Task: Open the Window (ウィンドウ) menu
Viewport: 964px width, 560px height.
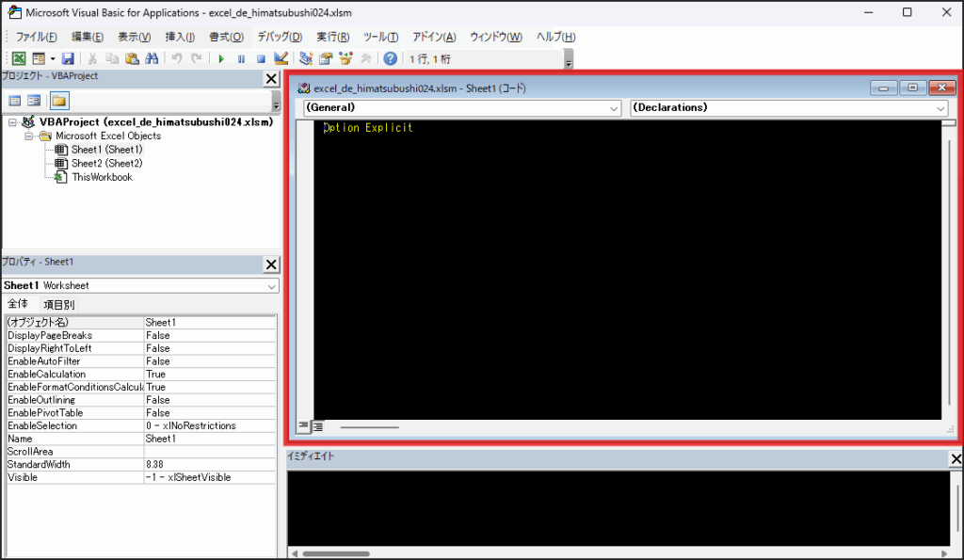Action: (x=495, y=37)
